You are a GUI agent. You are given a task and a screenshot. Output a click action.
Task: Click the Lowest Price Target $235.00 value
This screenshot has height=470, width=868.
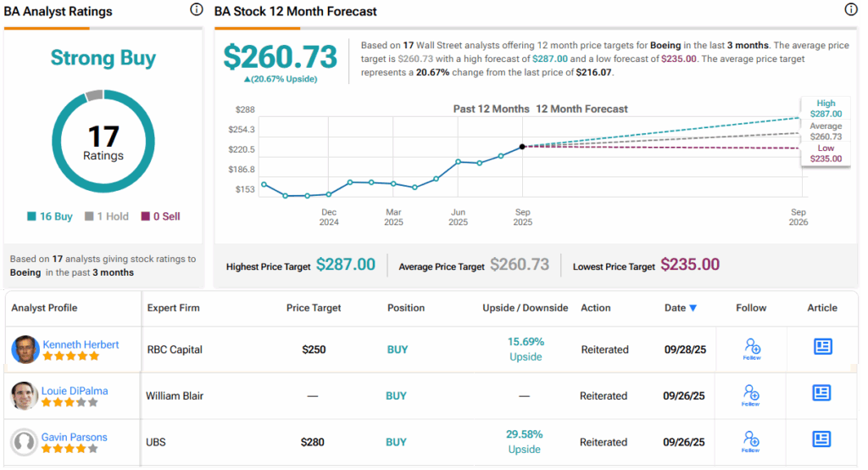click(x=690, y=265)
